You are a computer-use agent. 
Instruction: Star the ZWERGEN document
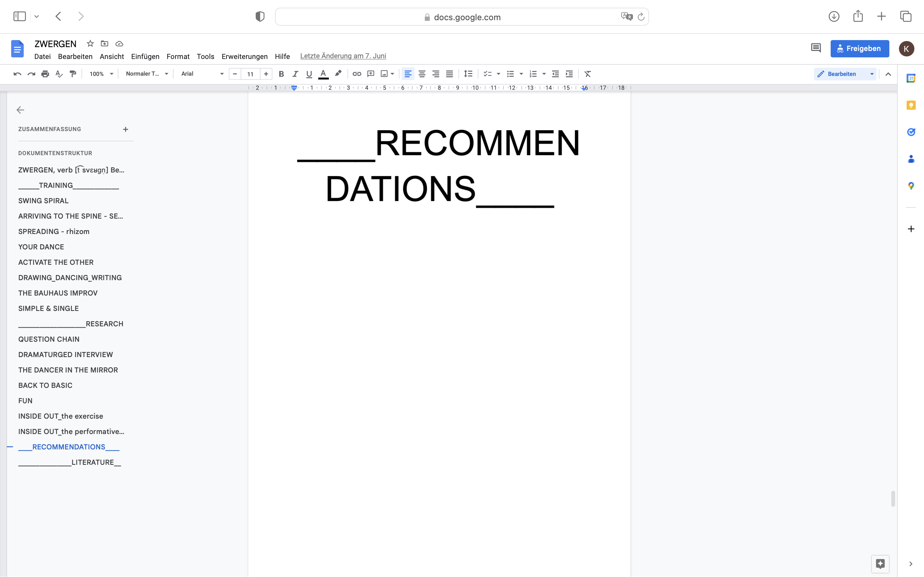(90, 44)
